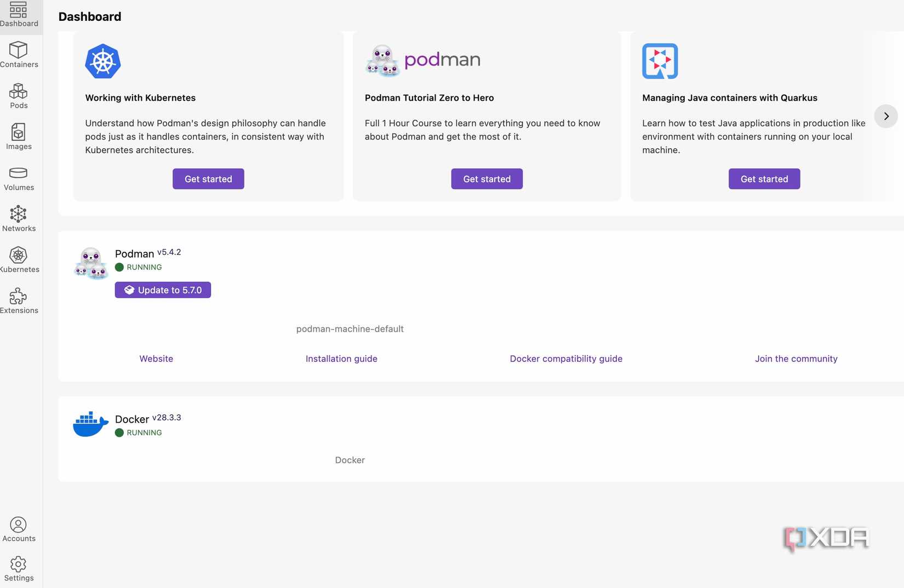
Task: Click Update to 5.7.0
Action: (x=163, y=290)
